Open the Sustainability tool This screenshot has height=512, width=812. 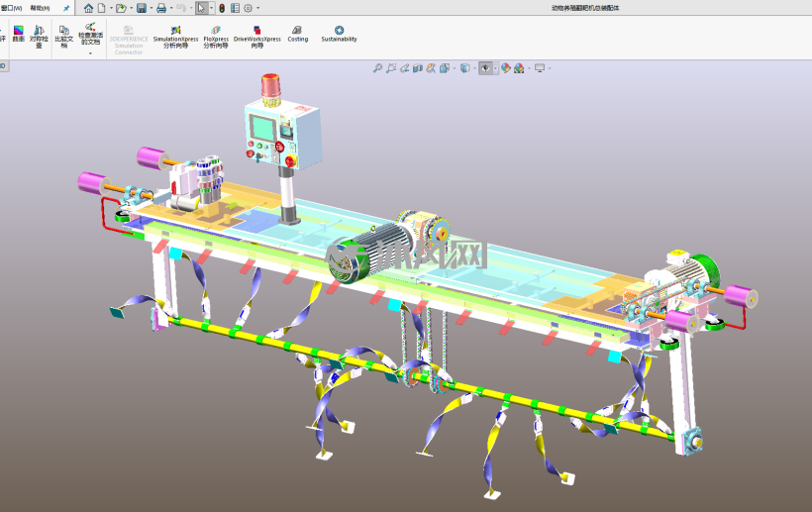(x=340, y=35)
